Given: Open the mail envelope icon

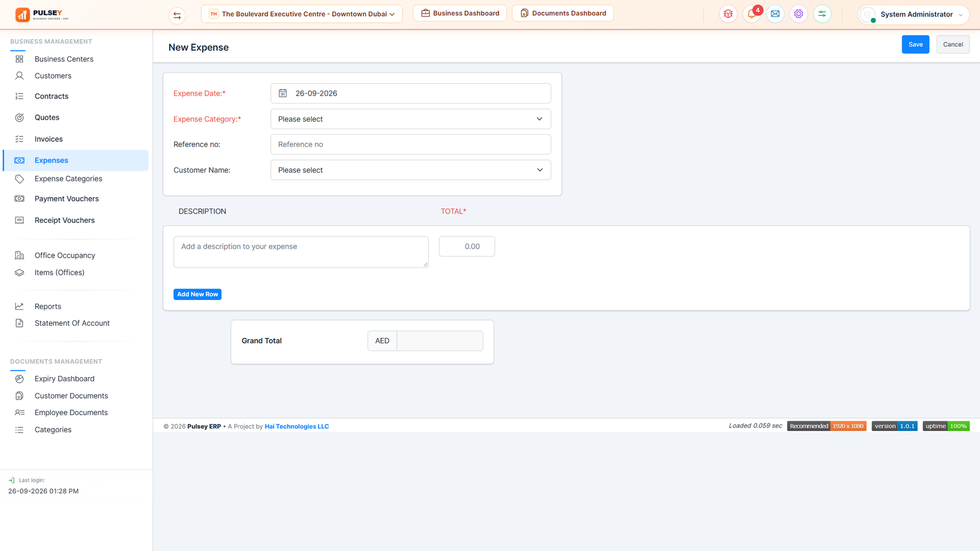Looking at the screenshot, I should (x=775, y=14).
